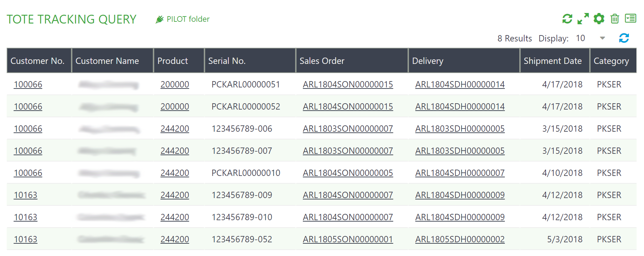Image resolution: width=644 pixels, height=256 pixels.
Task: Sort by the Category column header
Action: (611, 61)
